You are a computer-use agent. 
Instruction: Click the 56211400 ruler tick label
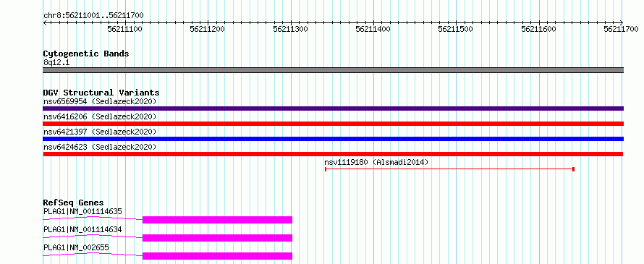pos(373,29)
